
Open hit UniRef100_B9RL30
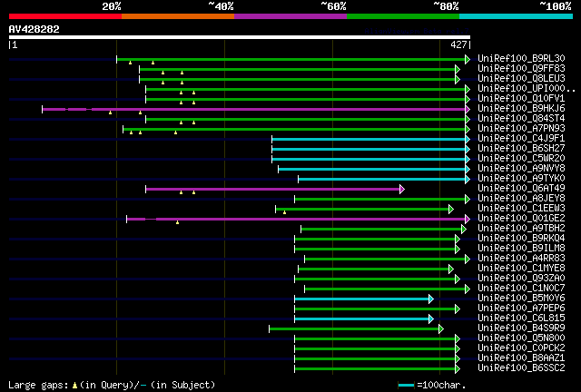[521, 59]
